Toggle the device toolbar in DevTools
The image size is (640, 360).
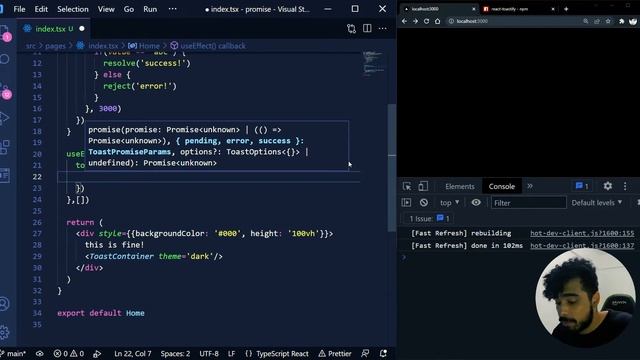[x=423, y=187]
